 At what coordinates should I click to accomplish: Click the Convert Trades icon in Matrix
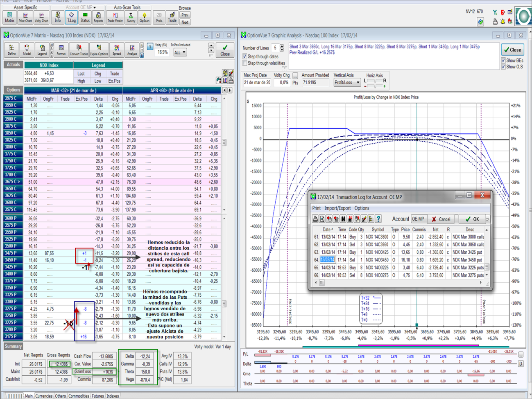click(79, 50)
